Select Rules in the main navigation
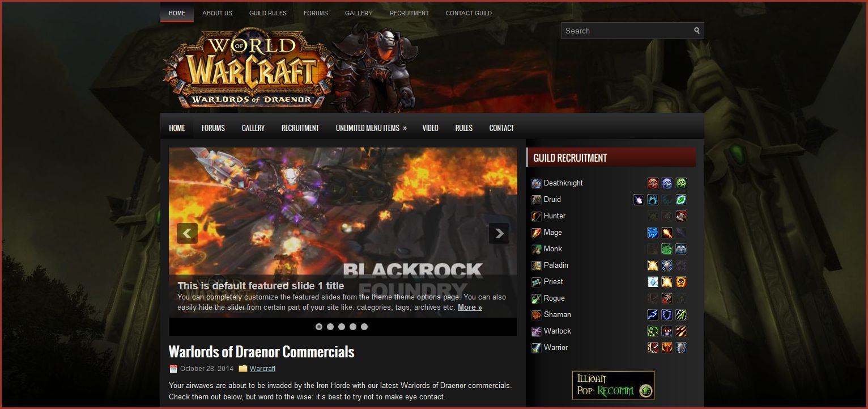 pyautogui.click(x=463, y=128)
